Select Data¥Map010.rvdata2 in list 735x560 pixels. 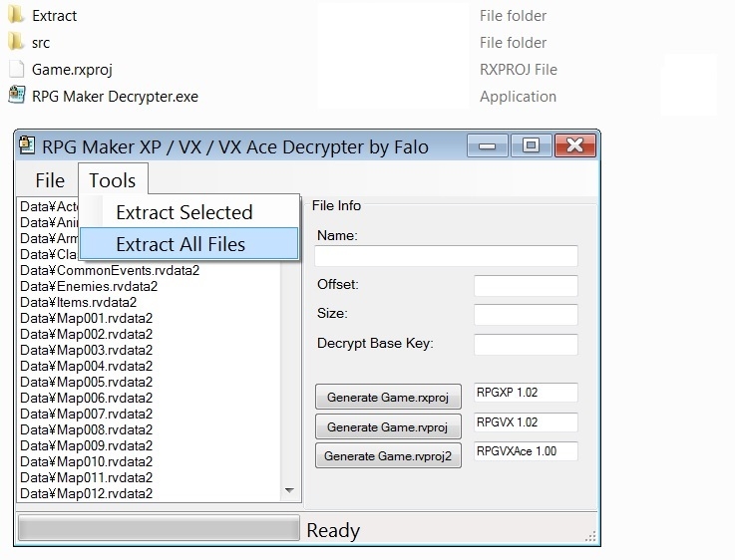pos(86,461)
